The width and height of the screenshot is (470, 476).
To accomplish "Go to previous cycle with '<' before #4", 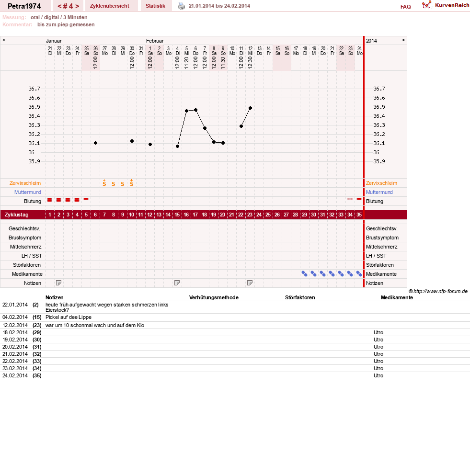I will tap(59, 6).
